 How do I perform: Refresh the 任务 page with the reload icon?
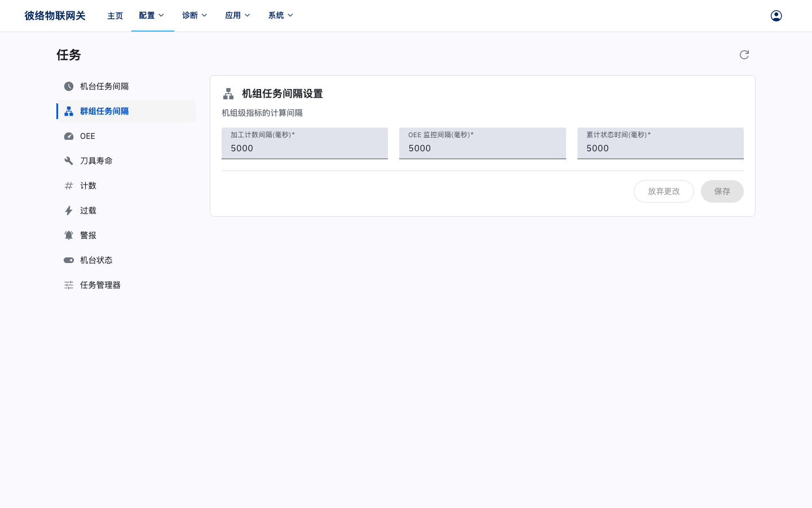[744, 55]
